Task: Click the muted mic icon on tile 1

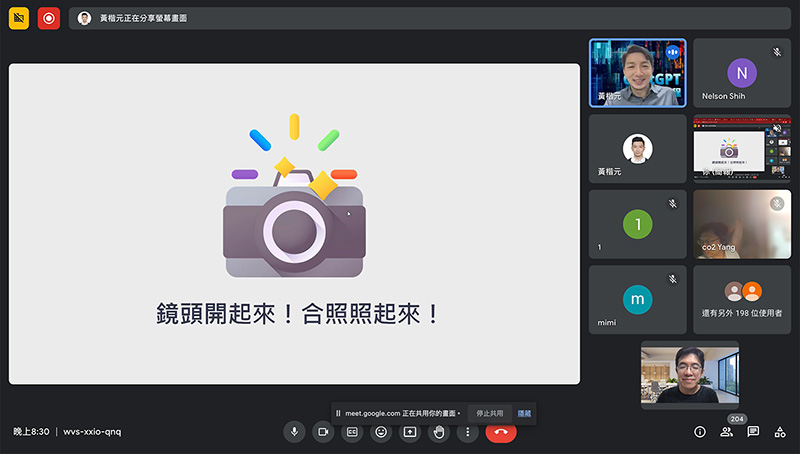Action: [x=673, y=204]
